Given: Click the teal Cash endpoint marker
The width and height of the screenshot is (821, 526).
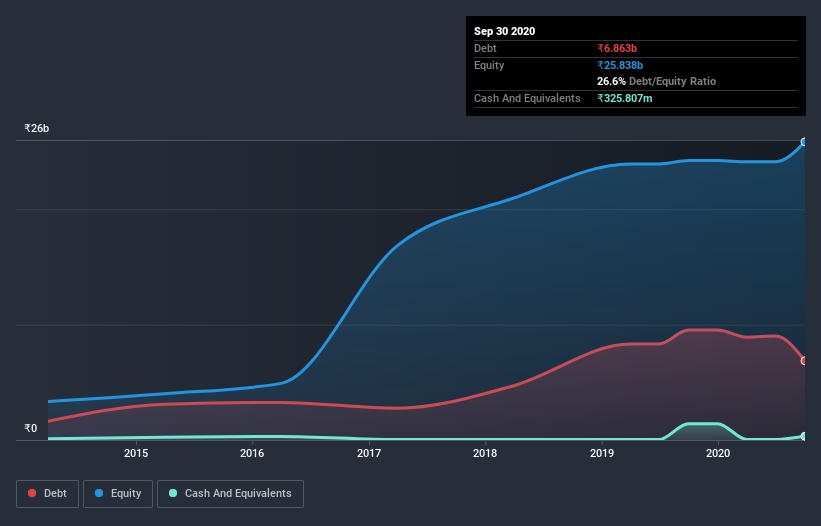Looking at the screenshot, I should 804,436.
